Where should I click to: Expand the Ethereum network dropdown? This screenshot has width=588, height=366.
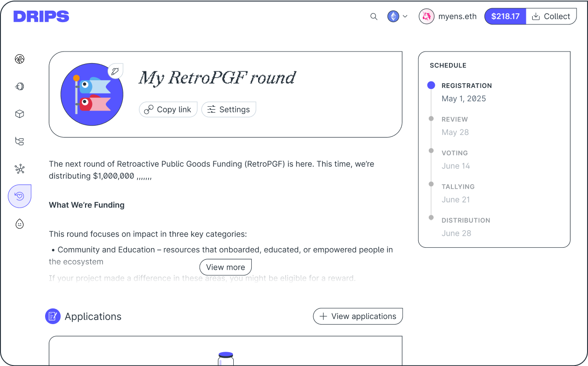coord(398,17)
